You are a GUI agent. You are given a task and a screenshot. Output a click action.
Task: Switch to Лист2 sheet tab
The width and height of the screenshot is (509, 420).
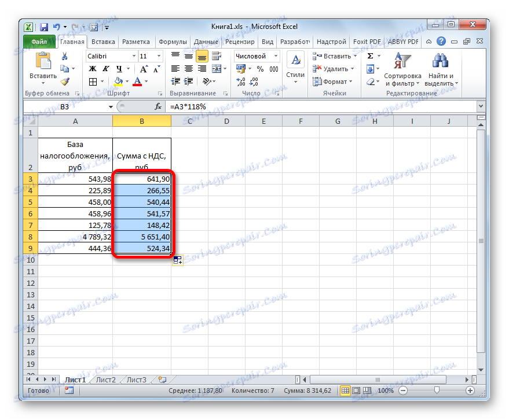coord(106,380)
